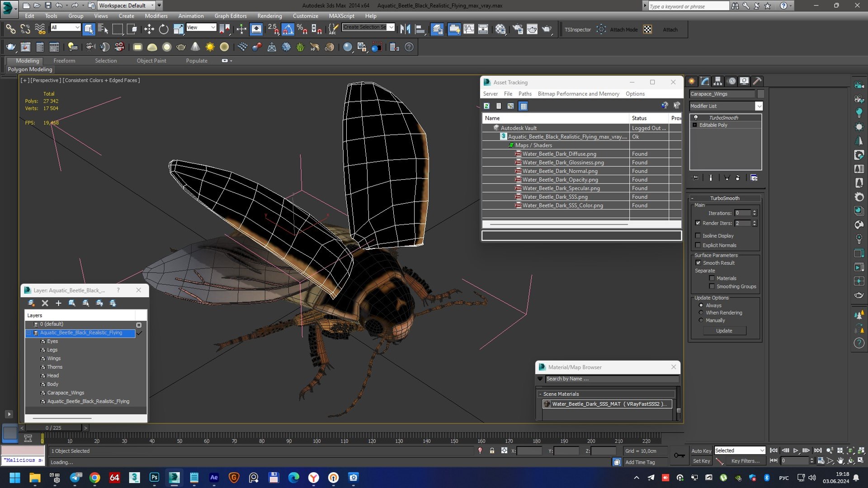Viewport: 868px width, 488px height.
Task: Click the Selection Lock toggle icon
Action: [492, 450]
